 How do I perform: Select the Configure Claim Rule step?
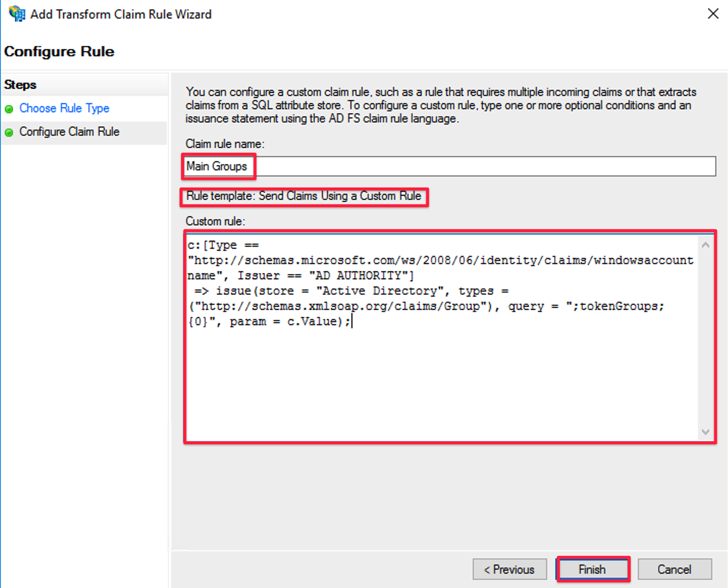[69, 132]
